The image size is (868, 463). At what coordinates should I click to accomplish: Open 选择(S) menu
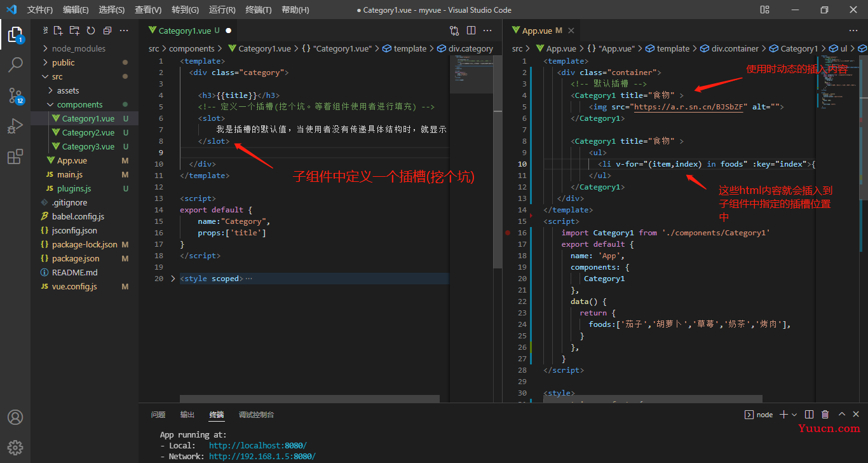click(x=112, y=10)
